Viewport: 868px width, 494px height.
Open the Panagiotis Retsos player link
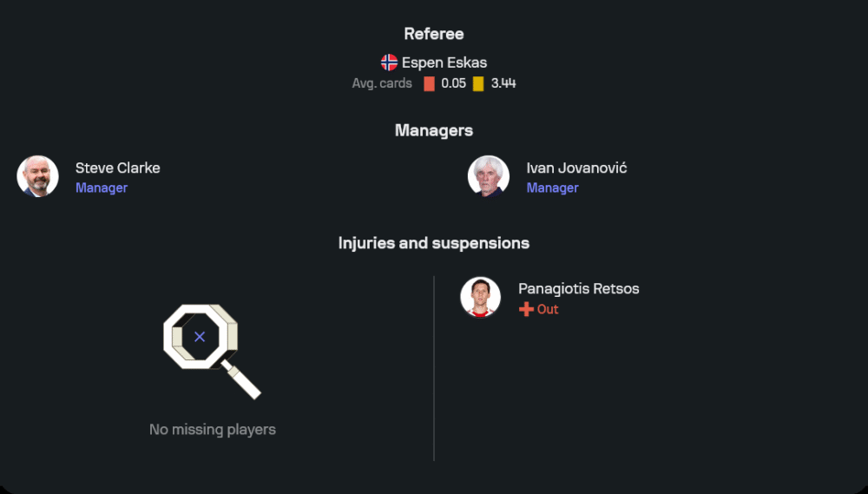point(578,288)
